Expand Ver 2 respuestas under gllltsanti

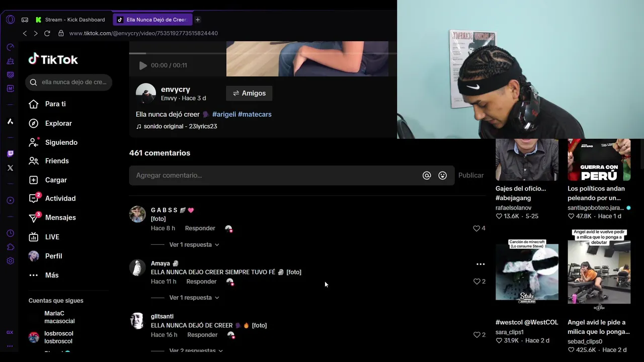(196, 350)
